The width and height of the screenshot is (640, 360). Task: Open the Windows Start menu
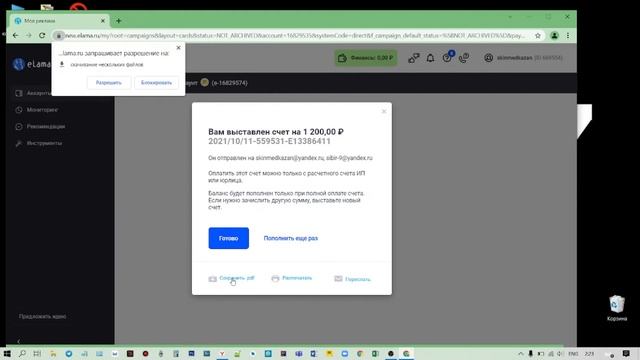(7, 353)
